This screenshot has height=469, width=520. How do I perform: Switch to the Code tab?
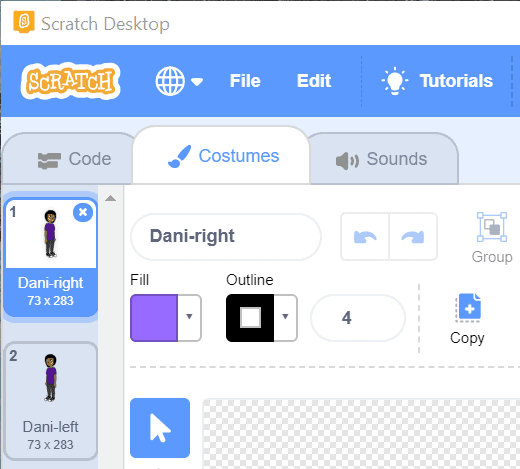(x=68, y=159)
